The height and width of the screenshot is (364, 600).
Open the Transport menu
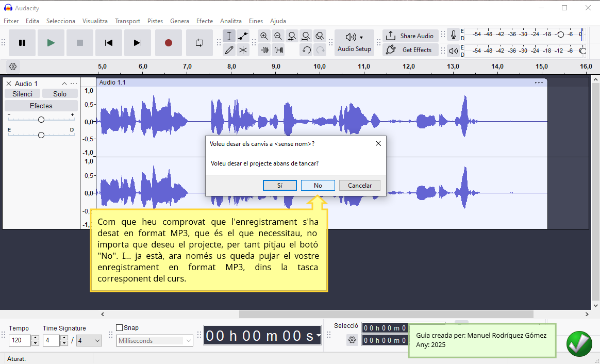click(127, 21)
